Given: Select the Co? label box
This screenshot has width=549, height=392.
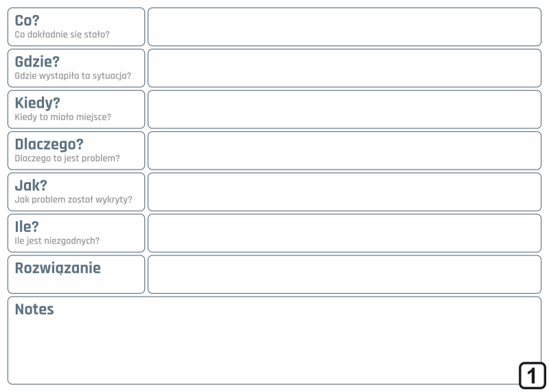Looking at the screenshot, I should 76,27.
